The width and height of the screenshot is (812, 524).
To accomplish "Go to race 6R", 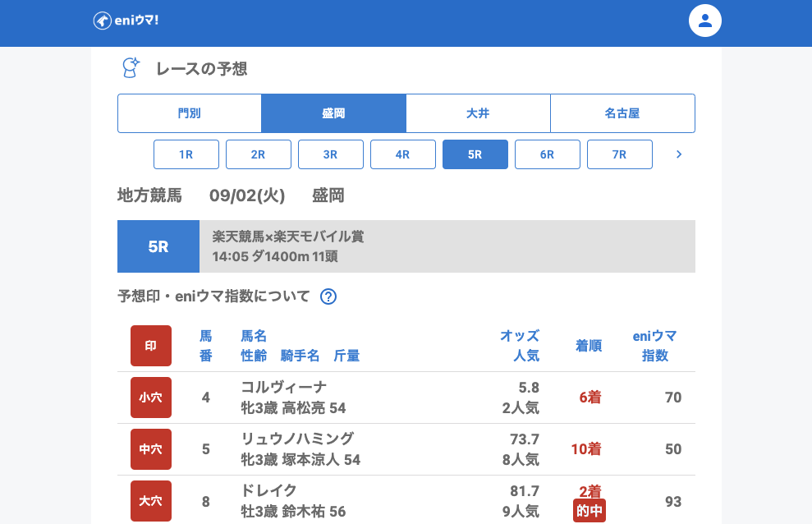I will point(548,154).
